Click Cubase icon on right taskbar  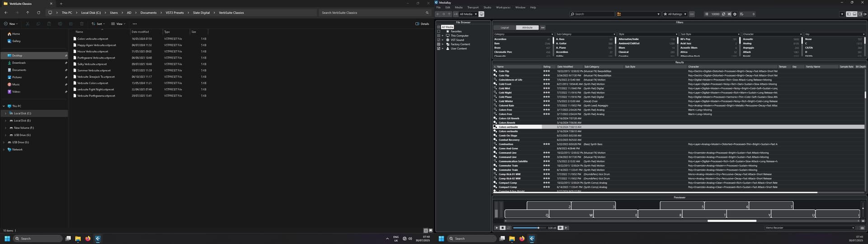[532, 239]
